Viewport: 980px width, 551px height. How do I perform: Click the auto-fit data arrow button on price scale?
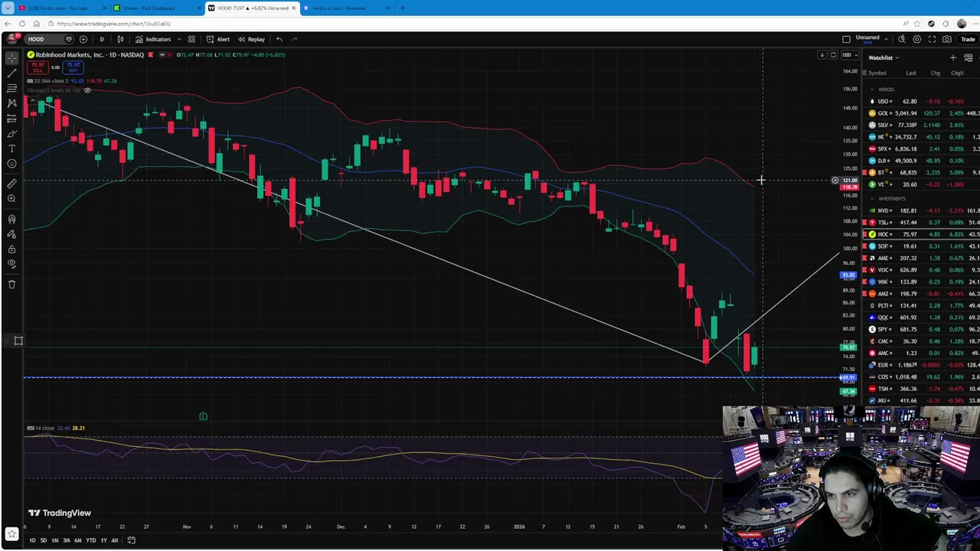point(822,55)
